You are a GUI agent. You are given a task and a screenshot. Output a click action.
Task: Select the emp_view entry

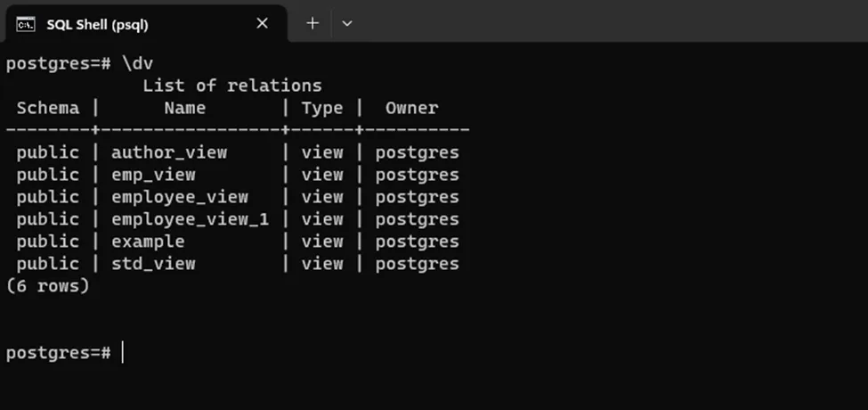point(153,175)
